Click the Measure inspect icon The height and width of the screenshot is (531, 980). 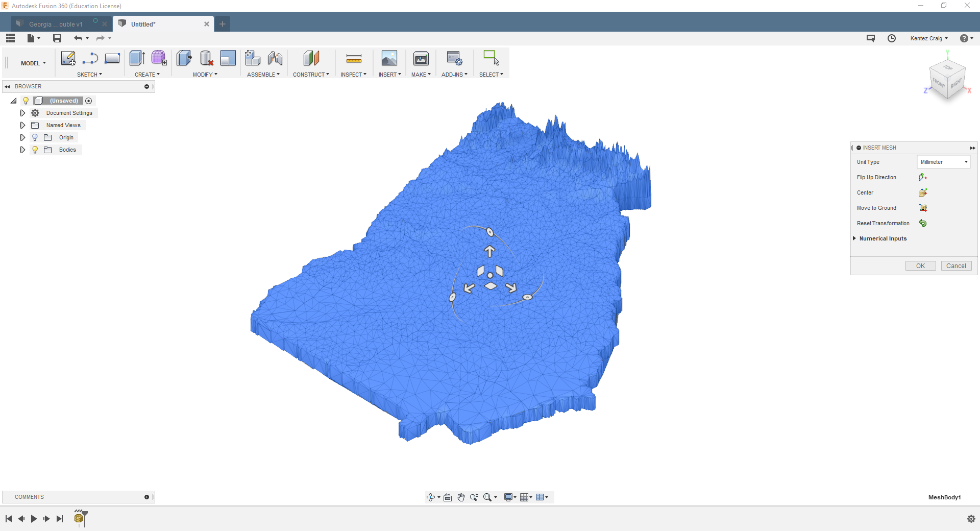[x=354, y=59]
